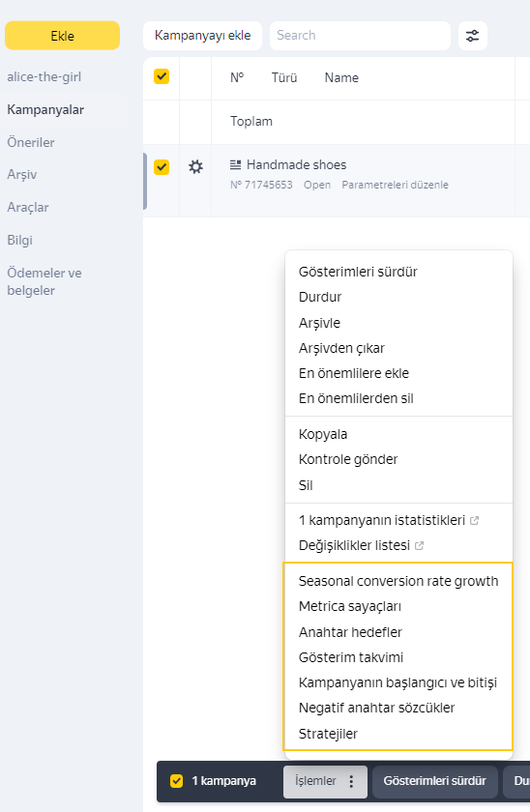Screen dimensions: 530x812
Task: Click the campaign type icon beside Handmade shoes
Action: [235, 164]
